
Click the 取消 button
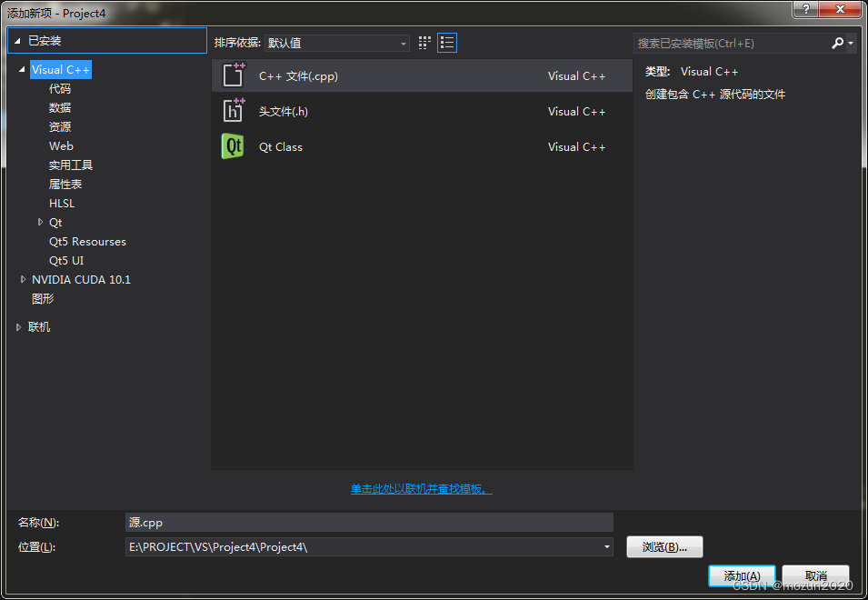pyautogui.click(x=815, y=575)
